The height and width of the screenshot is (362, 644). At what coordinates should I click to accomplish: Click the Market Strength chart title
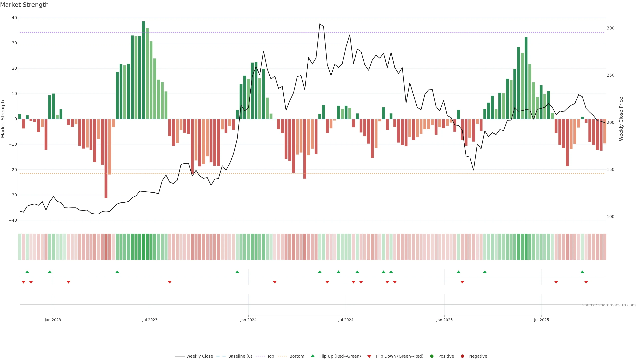click(x=24, y=5)
